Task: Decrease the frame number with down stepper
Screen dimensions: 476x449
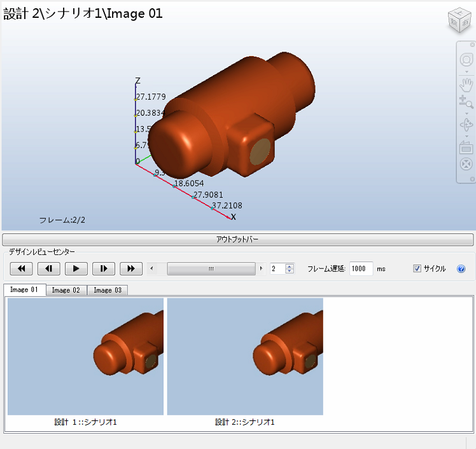Action: click(x=290, y=271)
